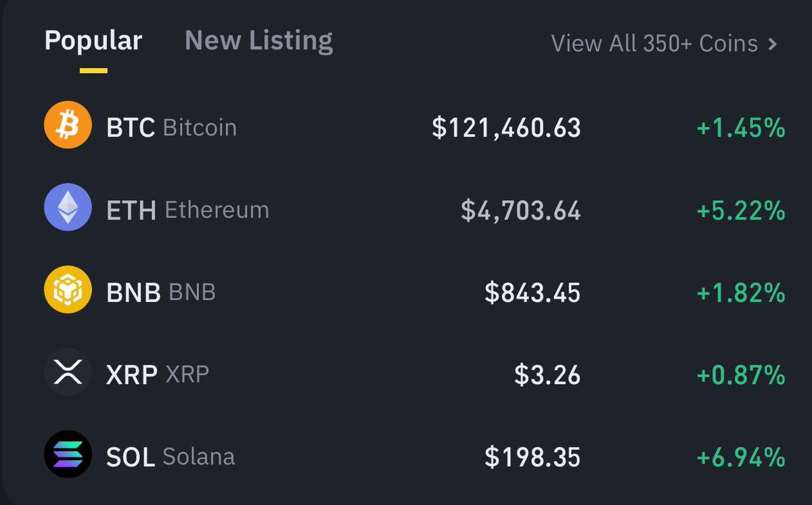Click Solana's +6.94% change value

[741, 458]
